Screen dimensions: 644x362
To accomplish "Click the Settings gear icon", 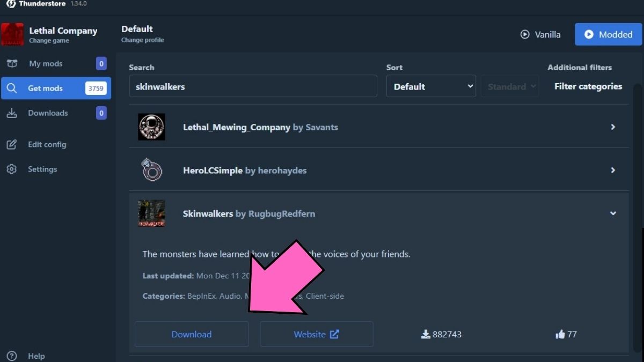I will pyautogui.click(x=12, y=169).
